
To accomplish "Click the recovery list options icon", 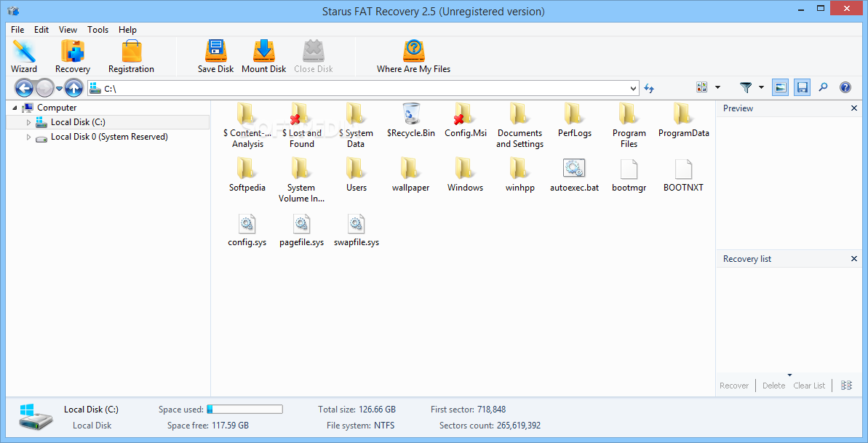I will click(x=846, y=386).
